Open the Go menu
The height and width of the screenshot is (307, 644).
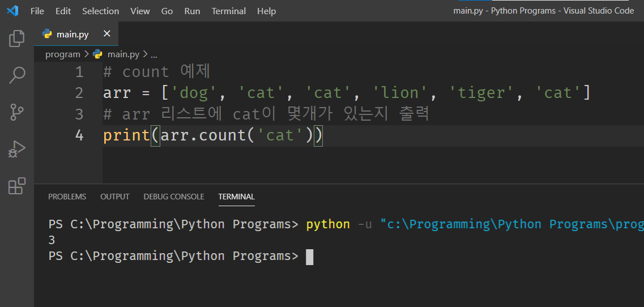[167, 11]
